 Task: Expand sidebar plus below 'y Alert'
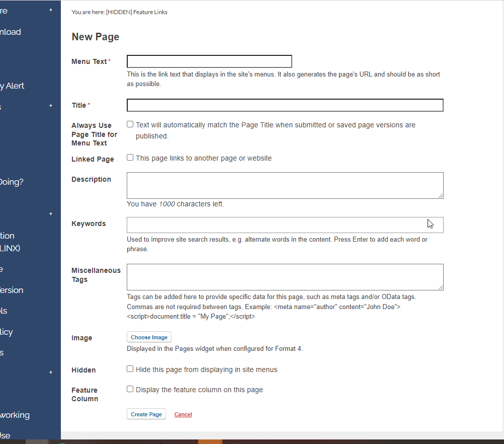pyautogui.click(x=50, y=106)
